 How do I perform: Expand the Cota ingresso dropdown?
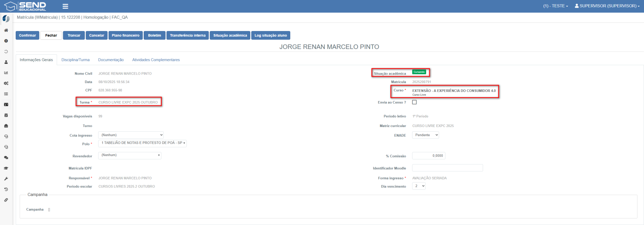tap(131, 135)
